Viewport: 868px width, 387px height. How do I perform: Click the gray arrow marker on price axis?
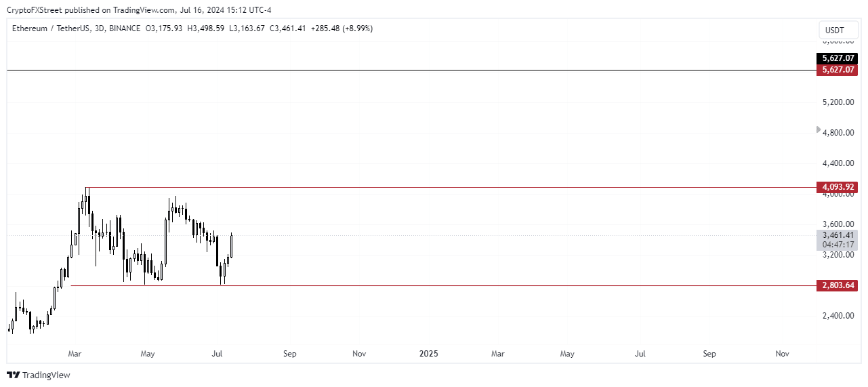pos(819,129)
